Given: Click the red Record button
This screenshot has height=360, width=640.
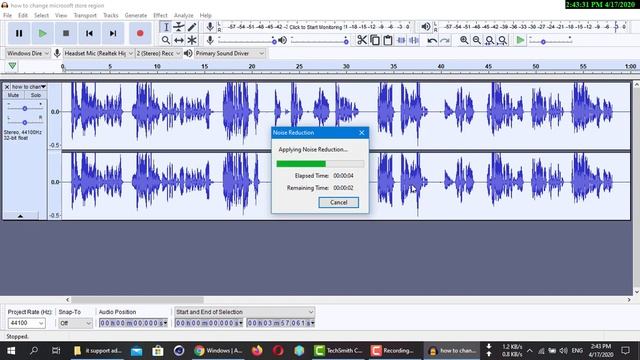Looking at the screenshot, I should 140,33.
